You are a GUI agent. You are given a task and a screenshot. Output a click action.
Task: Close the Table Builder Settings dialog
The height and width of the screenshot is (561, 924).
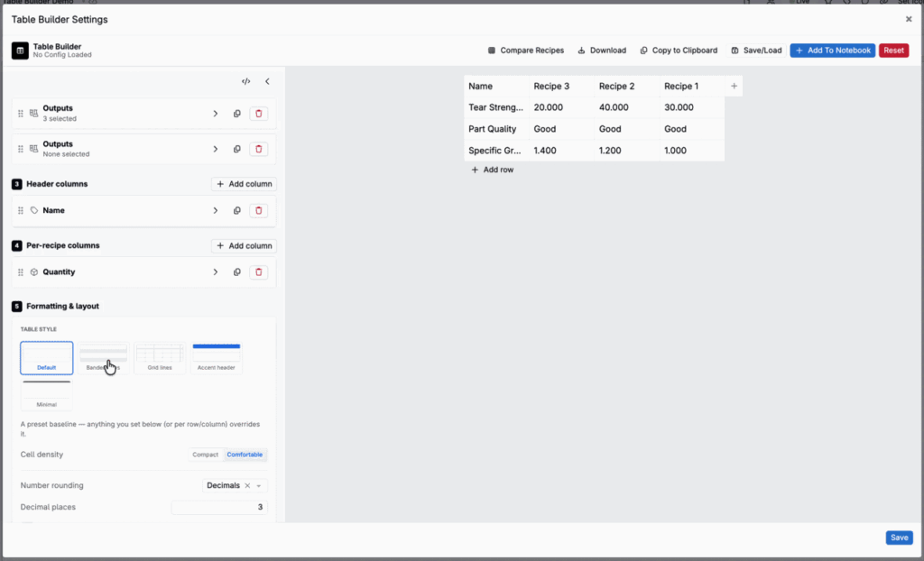[909, 20]
